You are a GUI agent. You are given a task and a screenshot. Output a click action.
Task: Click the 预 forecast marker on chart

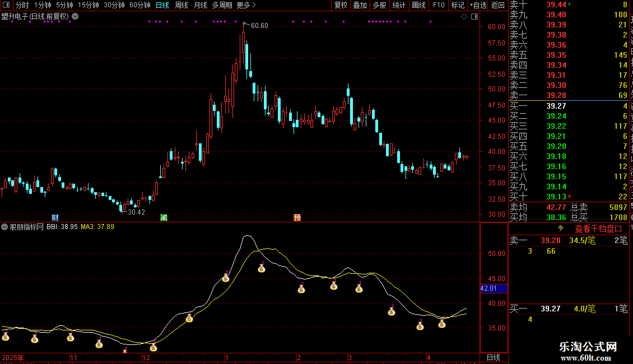(297, 217)
